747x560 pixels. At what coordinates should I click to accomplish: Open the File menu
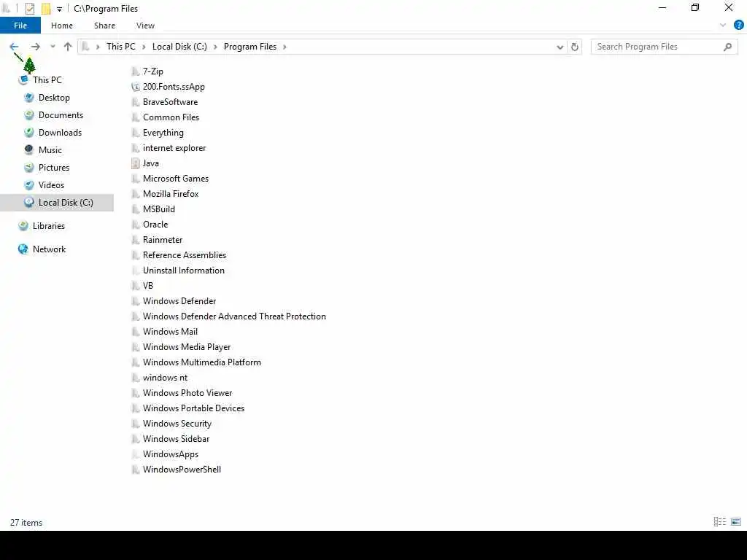[x=20, y=26]
